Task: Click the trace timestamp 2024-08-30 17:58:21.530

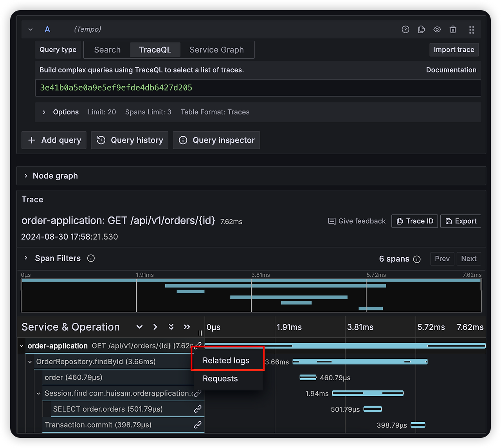Action: point(69,237)
